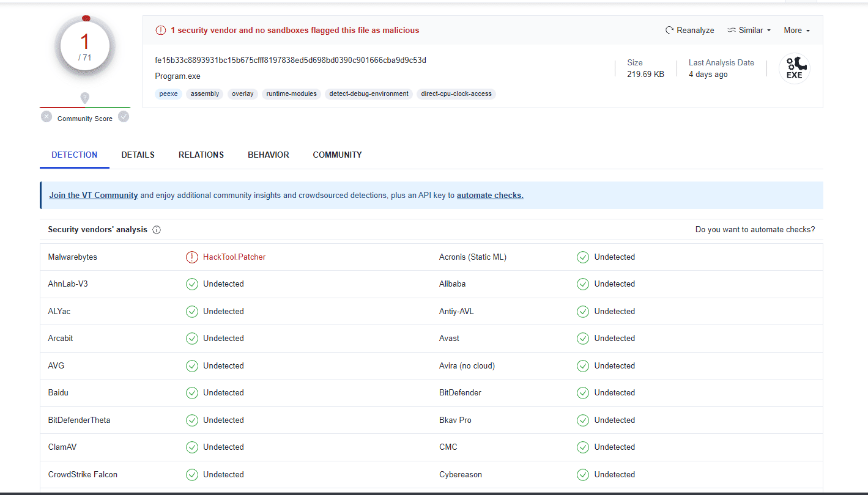Screen dimensions: 868x495
Task: Click the Baidu undetected check icon
Action: [192, 393]
